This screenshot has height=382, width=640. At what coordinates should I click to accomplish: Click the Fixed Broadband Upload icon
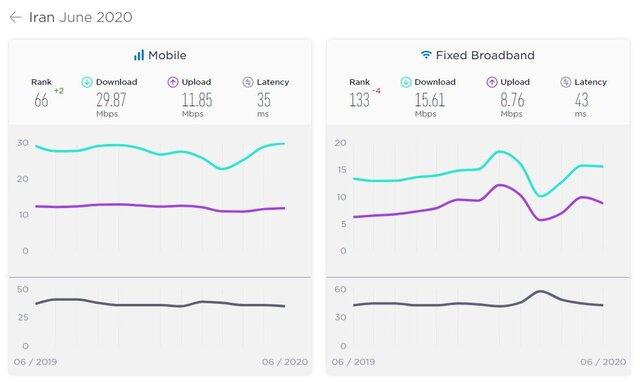(x=492, y=82)
